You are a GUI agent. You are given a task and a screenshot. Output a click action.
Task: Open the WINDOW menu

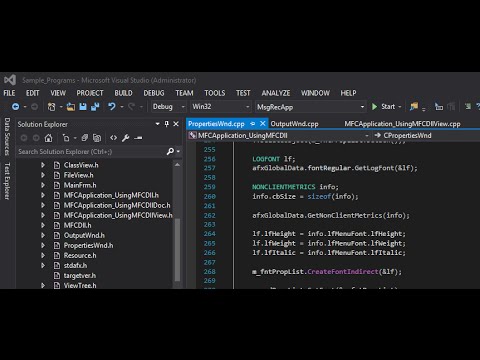315,93
